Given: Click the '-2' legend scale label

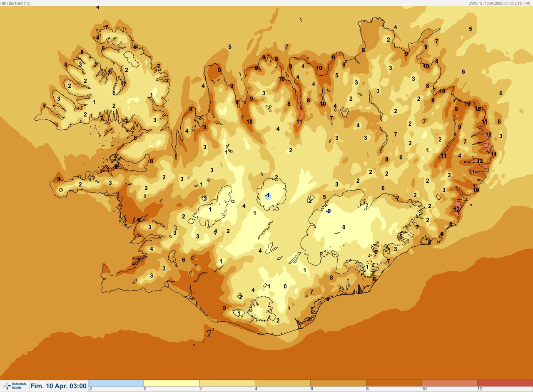Looking at the screenshot, I should [90, 389].
